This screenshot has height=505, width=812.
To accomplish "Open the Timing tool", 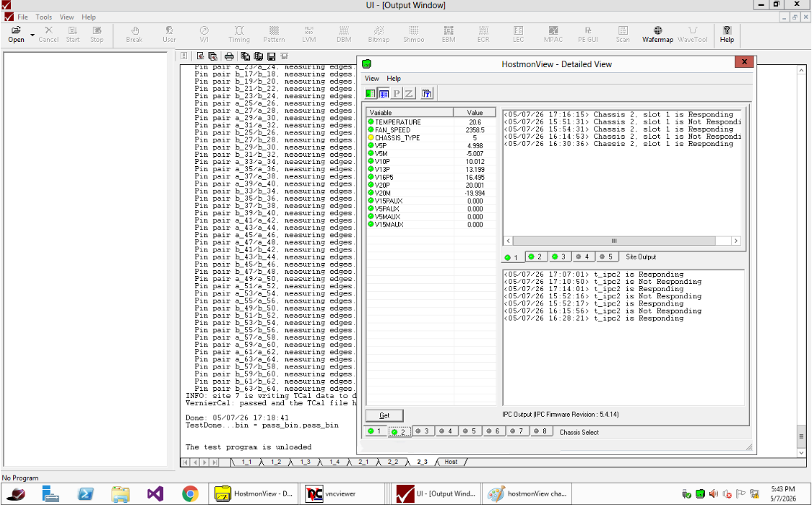I will click(x=239, y=34).
